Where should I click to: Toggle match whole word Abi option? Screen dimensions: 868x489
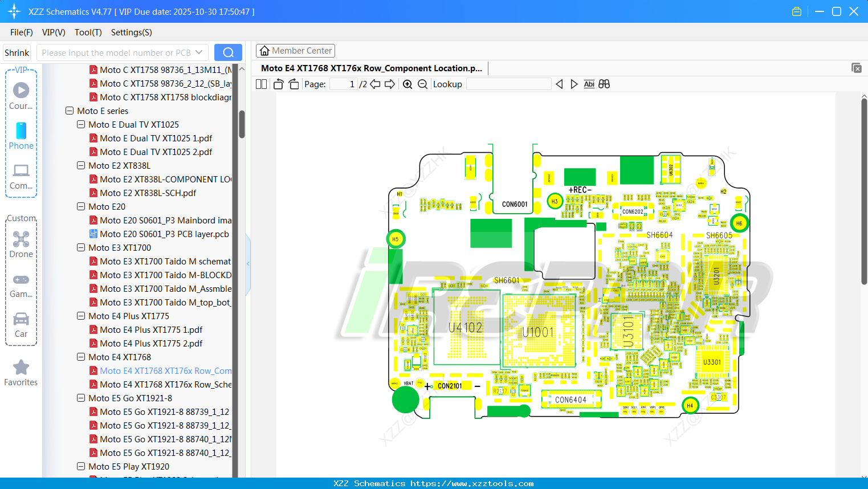tap(589, 84)
